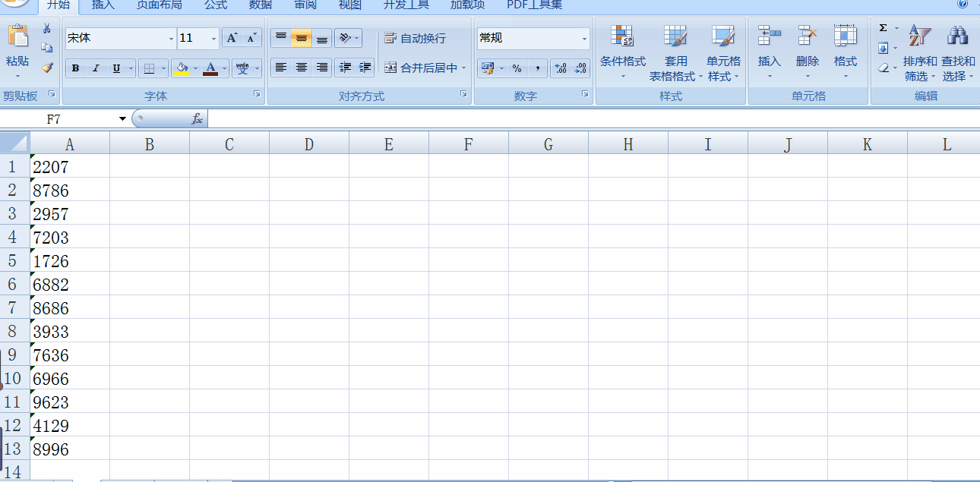The image size is (980, 482).
Task: Open 条件格式 conditional formatting
Action: (x=622, y=52)
